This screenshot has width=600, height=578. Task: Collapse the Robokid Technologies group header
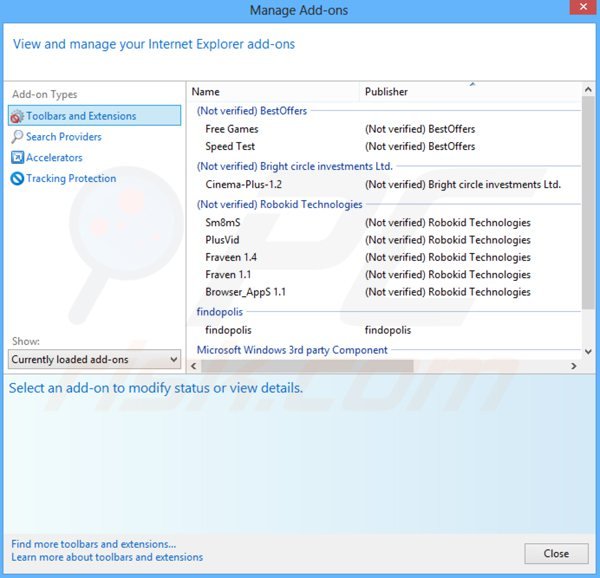click(x=279, y=204)
